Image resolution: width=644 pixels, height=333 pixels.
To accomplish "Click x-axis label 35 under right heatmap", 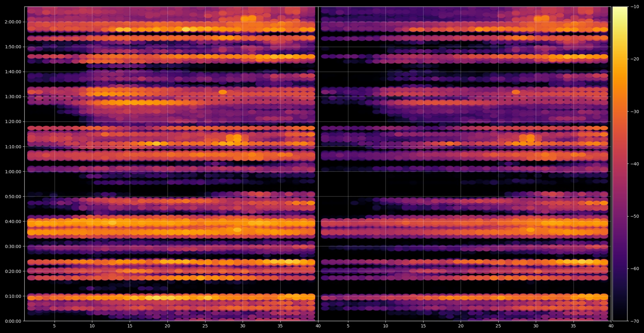I will [574, 326].
